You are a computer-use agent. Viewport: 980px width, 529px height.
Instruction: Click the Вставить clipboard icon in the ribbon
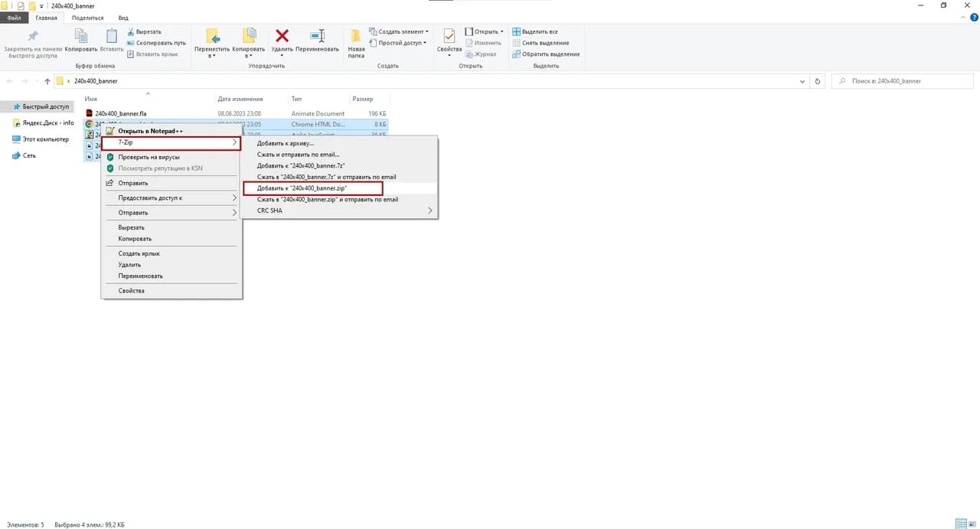tap(112, 37)
